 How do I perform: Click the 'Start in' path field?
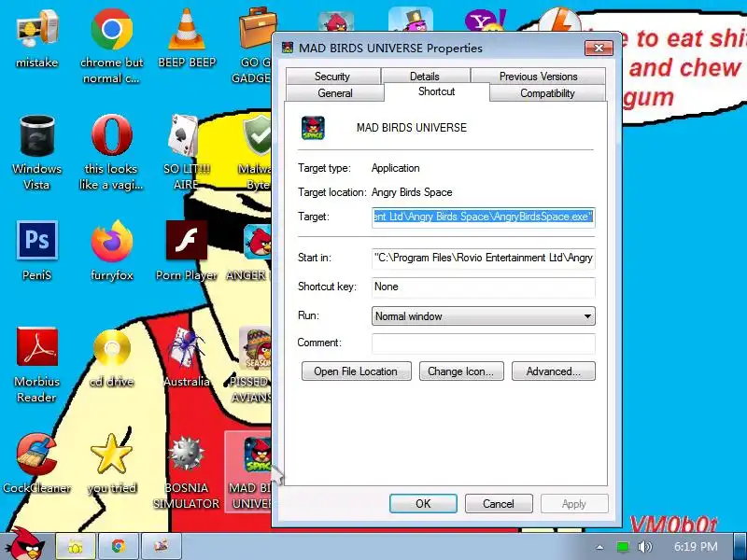(x=483, y=258)
